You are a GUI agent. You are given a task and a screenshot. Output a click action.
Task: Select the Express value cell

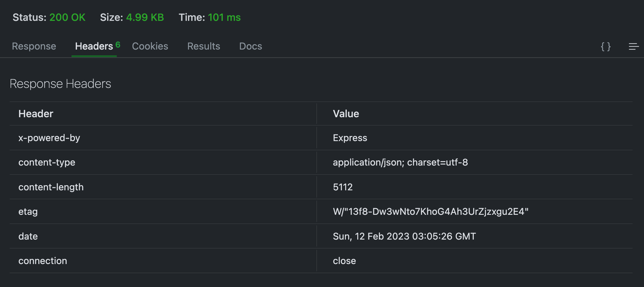tap(350, 138)
